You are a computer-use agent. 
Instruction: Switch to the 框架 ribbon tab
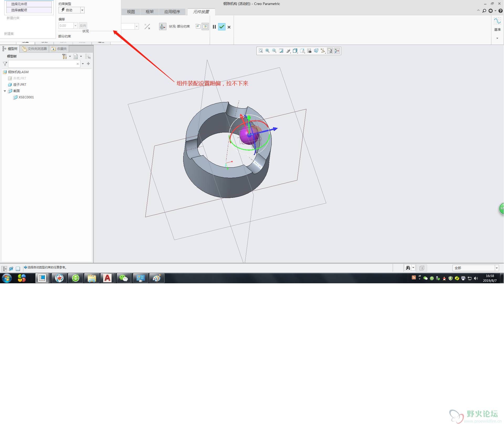click(150, 12)
